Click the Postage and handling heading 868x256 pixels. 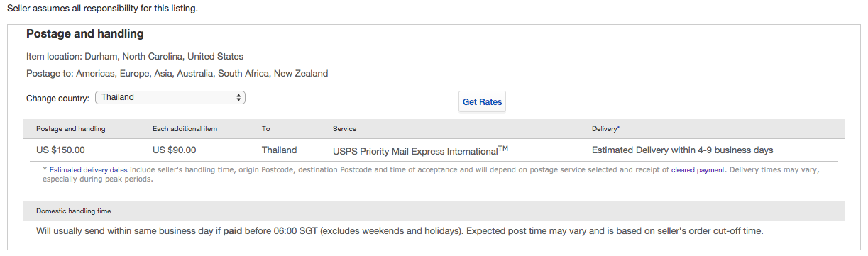(85, 34)
